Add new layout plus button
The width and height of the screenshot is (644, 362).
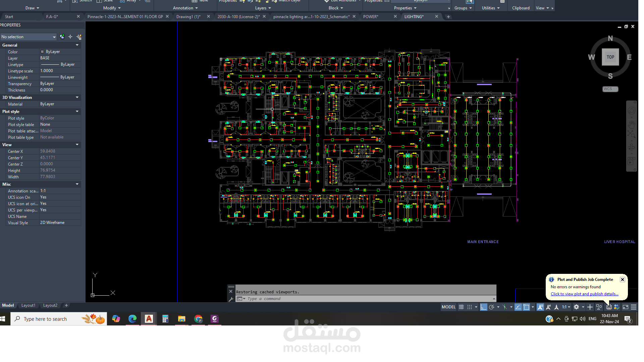click(66, 305)
